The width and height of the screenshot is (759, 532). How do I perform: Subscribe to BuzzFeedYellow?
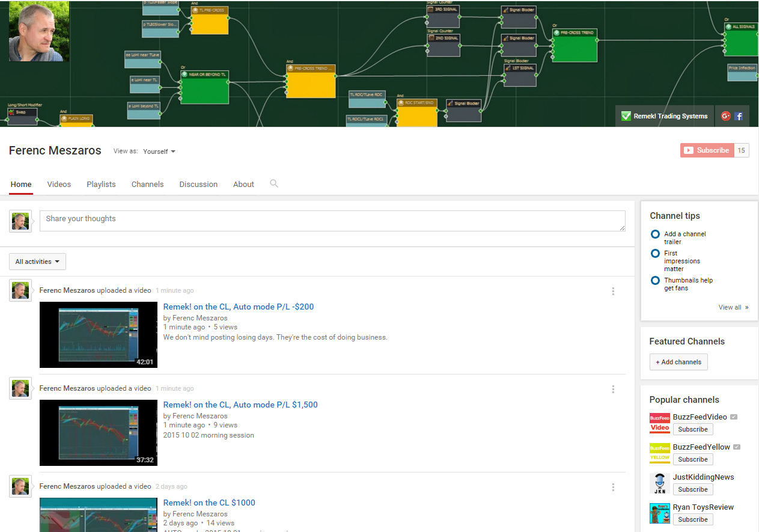(x=693, y=459)
